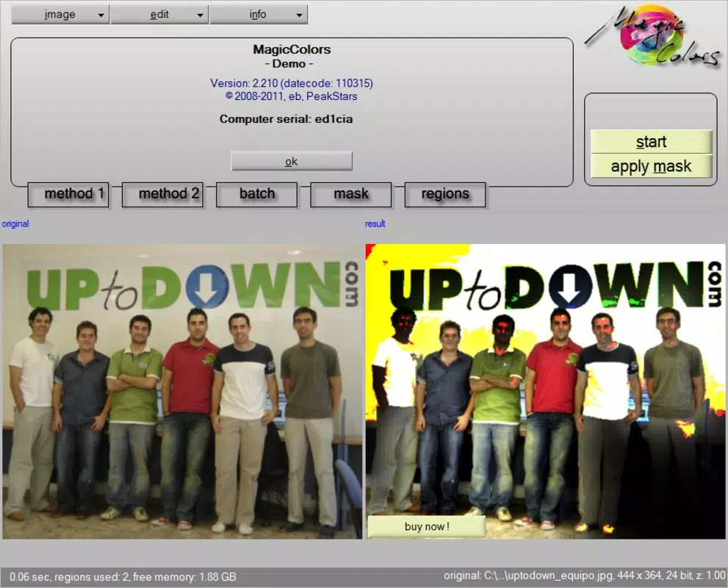Open the image dropdown menu

coord(60,15)
